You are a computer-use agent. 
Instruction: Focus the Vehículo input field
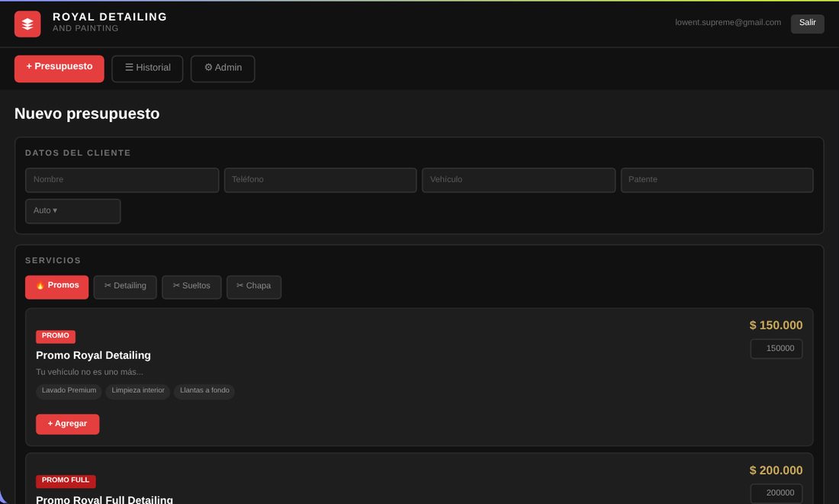519,180
